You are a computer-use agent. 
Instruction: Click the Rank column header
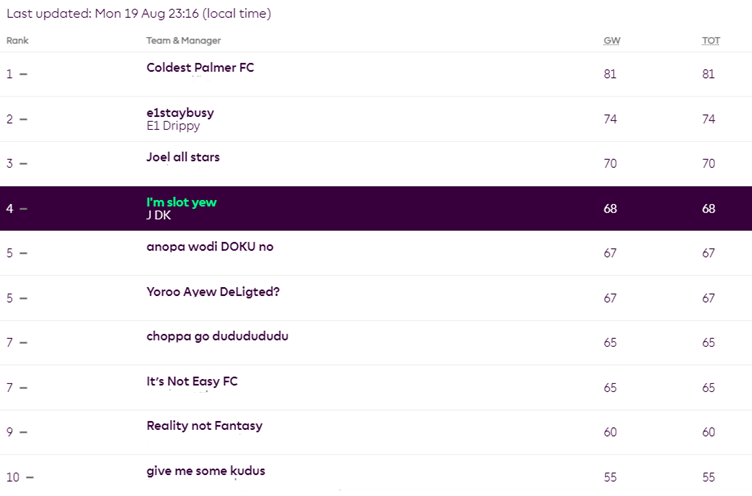click(17, 41)
